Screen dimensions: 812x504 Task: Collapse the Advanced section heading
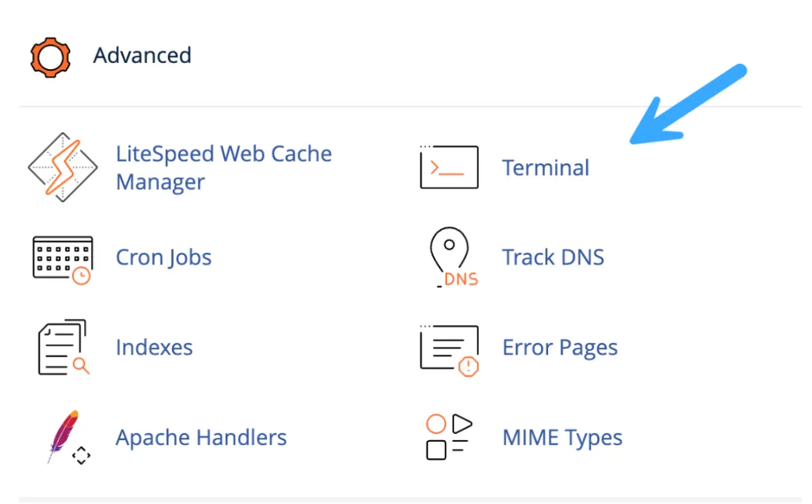(x=142, y=55)
